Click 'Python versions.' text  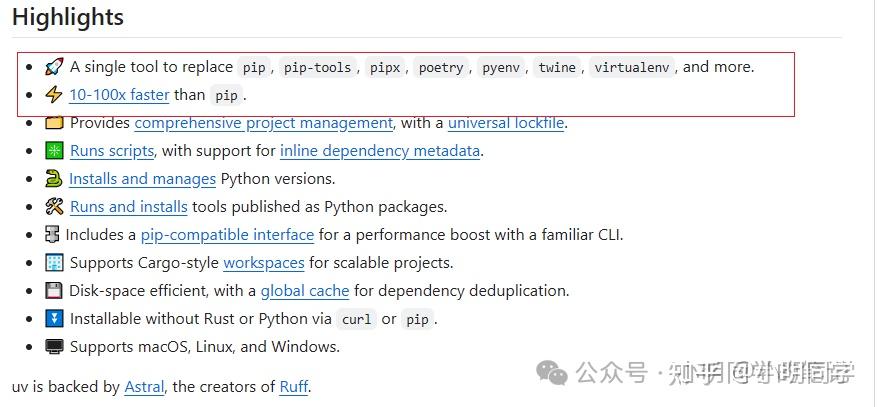(x=278, y=179)
